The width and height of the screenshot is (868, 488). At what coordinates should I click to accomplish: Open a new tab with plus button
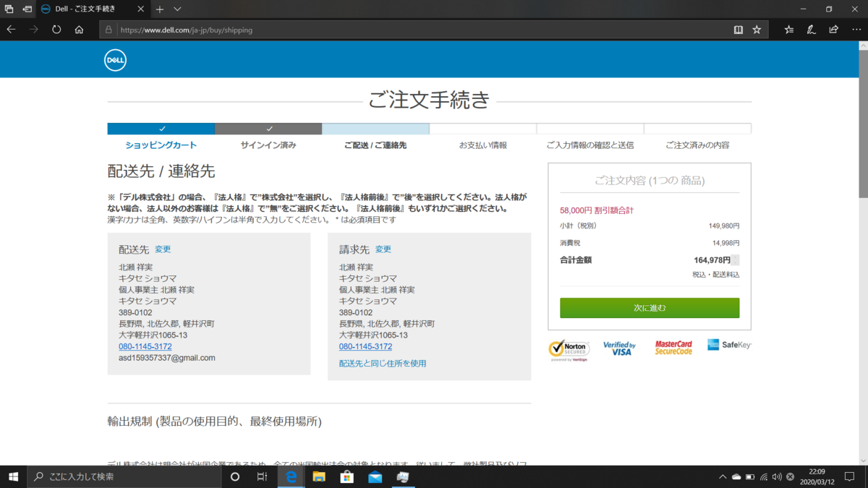coord(160,9)
